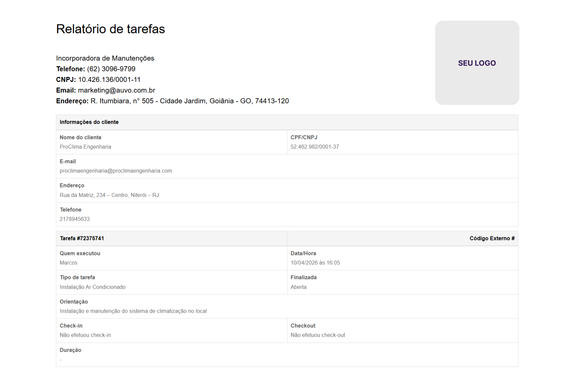Click the client name ProClima Engenharia
The width and height of the screenshot is (588, 382).
(85, 147)
